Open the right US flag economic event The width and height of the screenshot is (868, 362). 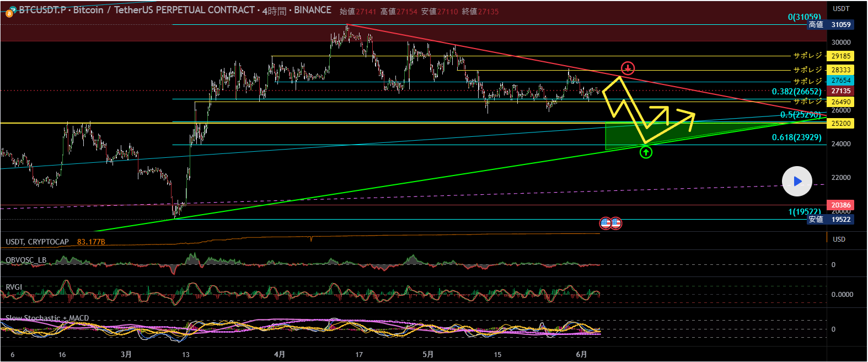[616, 223]
